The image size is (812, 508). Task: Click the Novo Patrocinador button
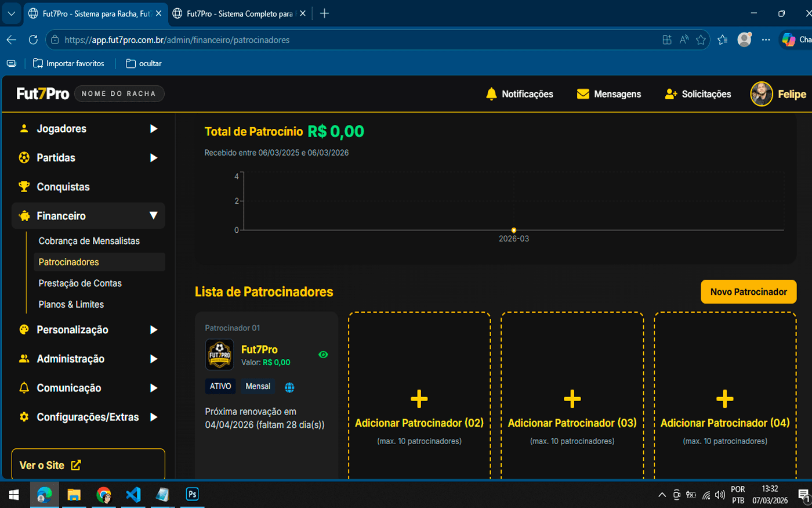click(748, 292)
